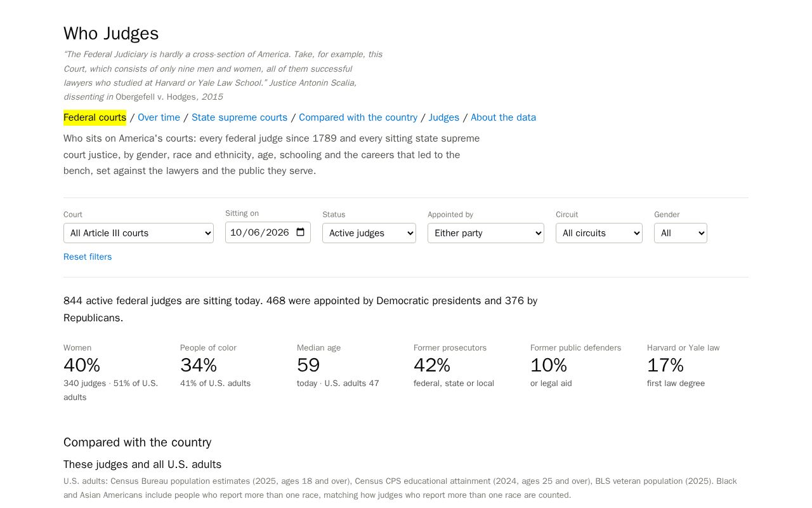Open the Gender dropdown
Image resolution: width=812 pixels, height=508 pixels.
(681, 233)
